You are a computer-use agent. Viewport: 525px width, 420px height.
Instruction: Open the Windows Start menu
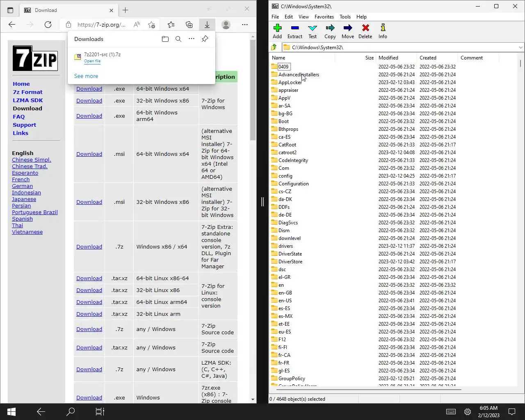coord(11,412)
